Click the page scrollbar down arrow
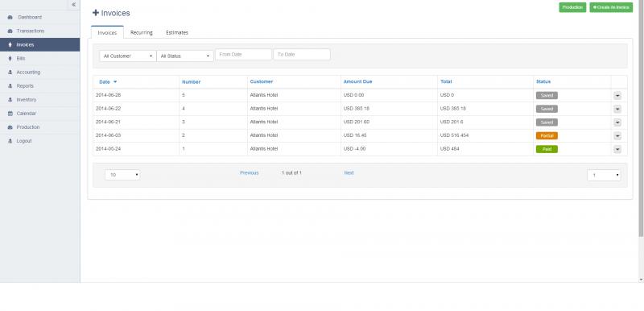Screen dimensions: 644x311 click(641, 280)
